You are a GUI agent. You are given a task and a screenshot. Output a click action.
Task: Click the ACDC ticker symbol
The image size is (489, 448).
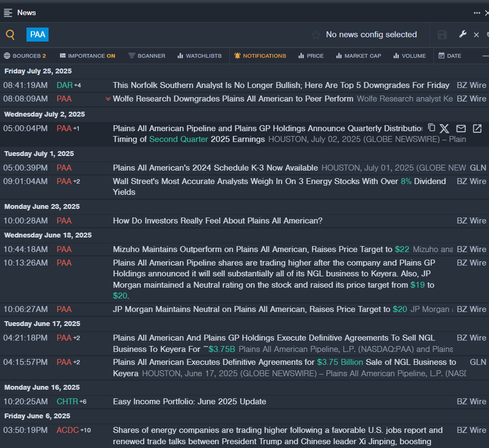67,430
